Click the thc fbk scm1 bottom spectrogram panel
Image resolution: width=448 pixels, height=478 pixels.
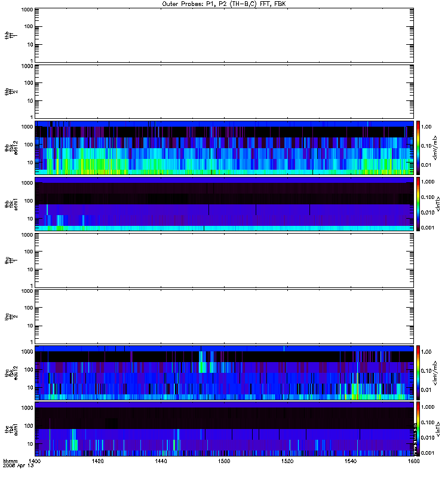tap(225, 429)
